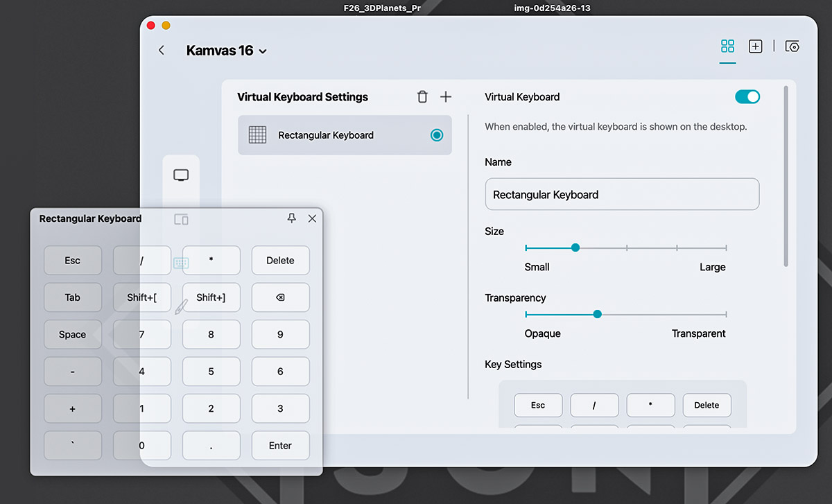Select the monitor icon in left sidebar
The image size is (832, 504).
(181, 175)
